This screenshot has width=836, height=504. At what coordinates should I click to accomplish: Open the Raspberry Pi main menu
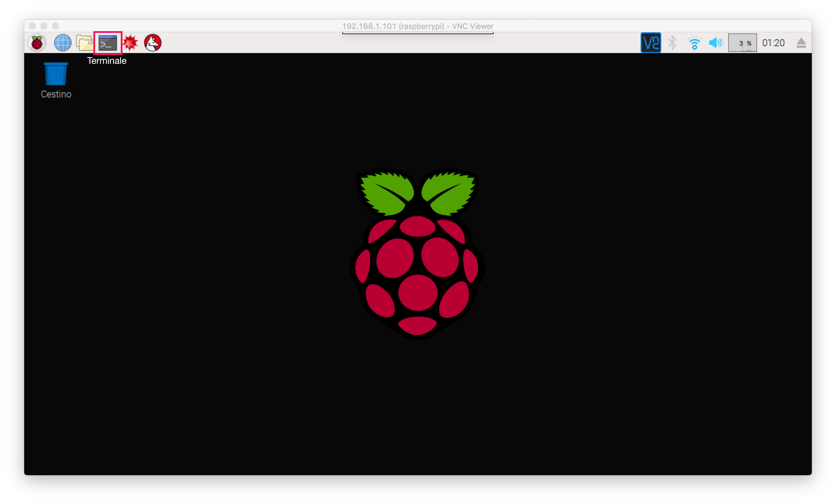(37, 43)
